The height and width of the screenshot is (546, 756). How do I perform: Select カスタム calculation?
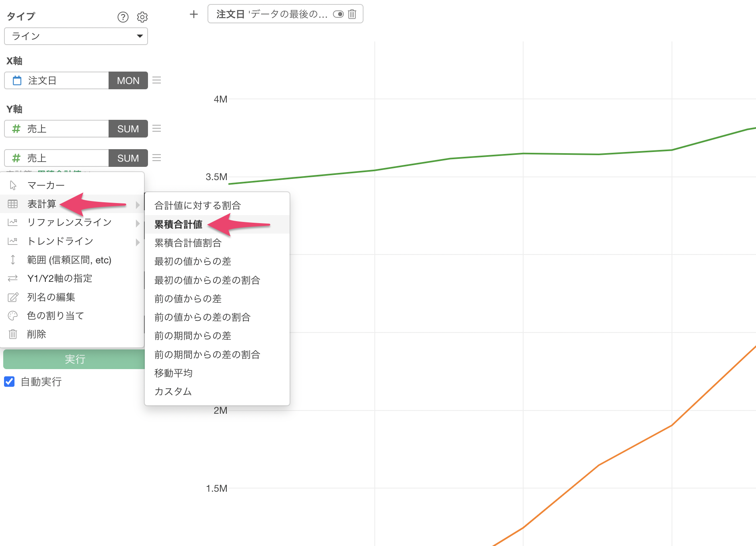point(217,392)
